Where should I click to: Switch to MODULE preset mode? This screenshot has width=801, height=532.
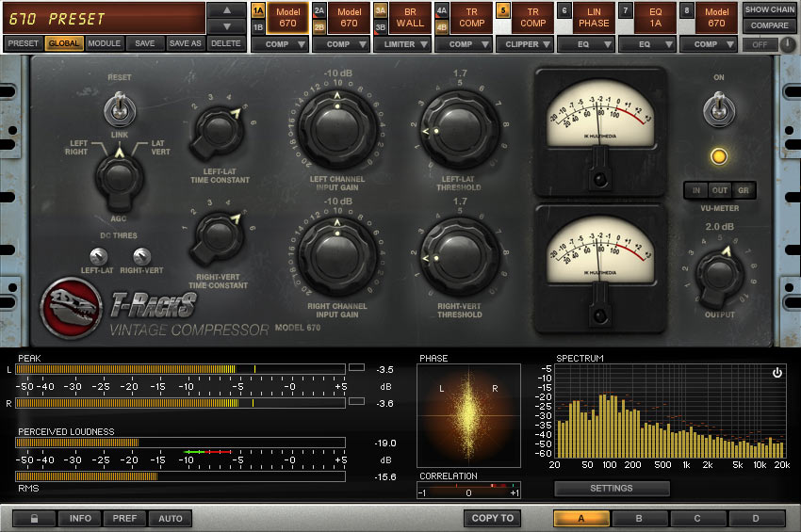[105, 44]
